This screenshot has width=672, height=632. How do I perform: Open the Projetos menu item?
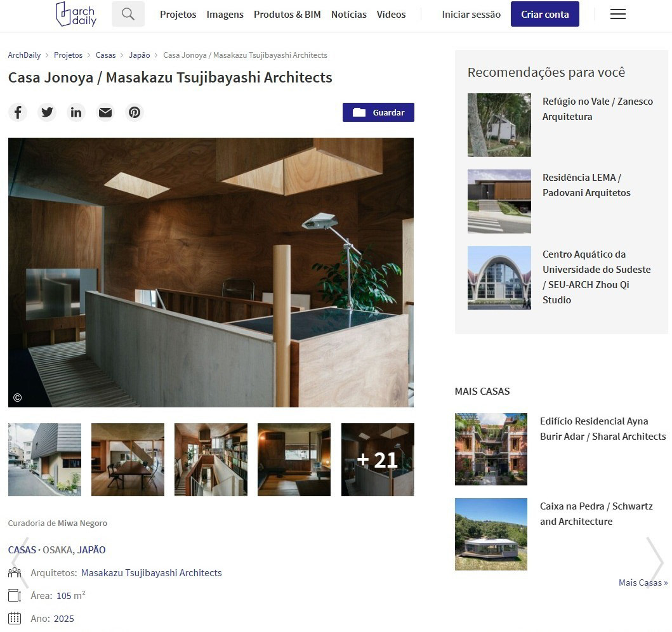[x=178, y=15]
